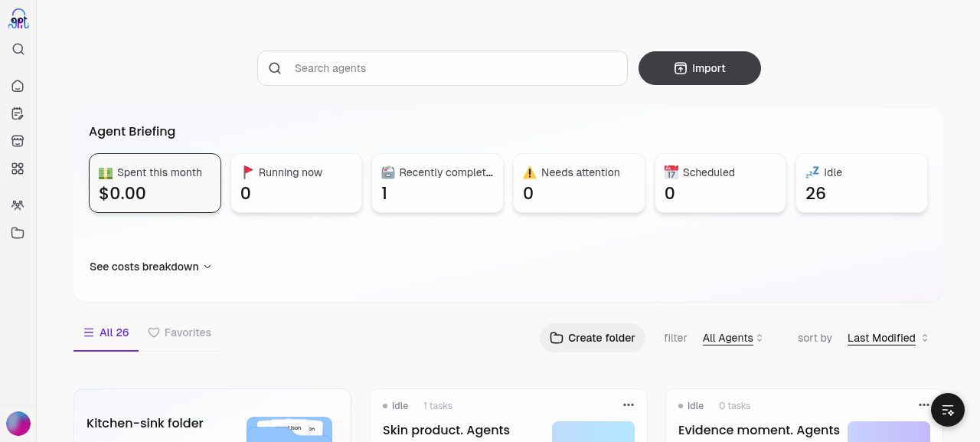980x442 pixels.
Task: Open the Evidence moment. Agents card
Action: [804, 415]
